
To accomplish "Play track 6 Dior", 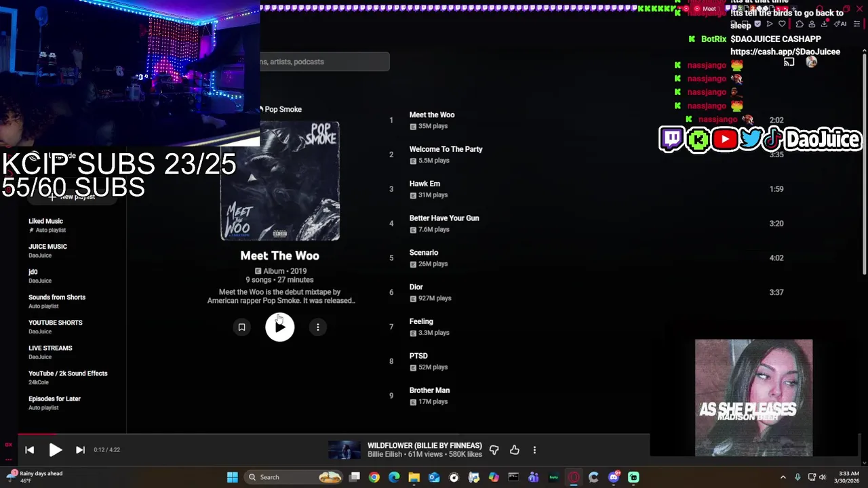I will [416, 287].
